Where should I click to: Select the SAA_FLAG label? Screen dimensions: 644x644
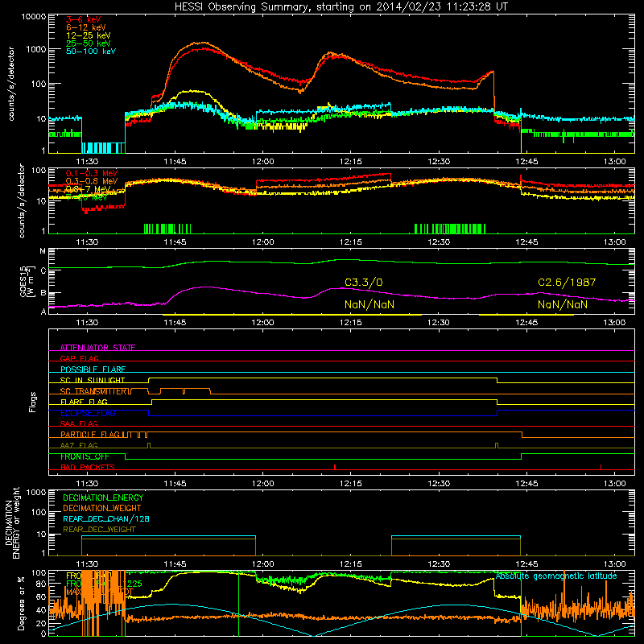point(79,423)
